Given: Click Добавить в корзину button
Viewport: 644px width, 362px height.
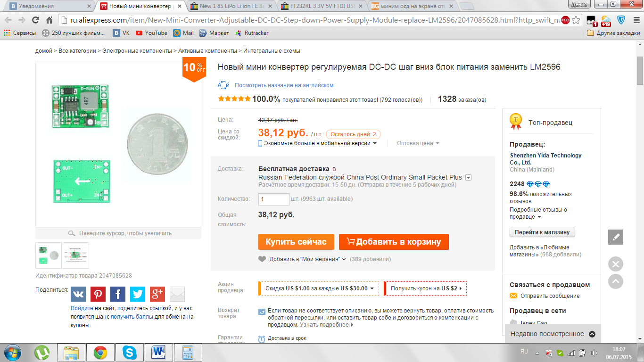Looking at the screenshot, I should pos(394,242).
